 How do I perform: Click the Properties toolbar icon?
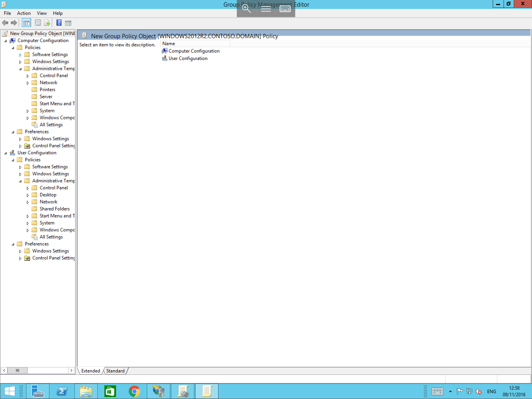38,23
